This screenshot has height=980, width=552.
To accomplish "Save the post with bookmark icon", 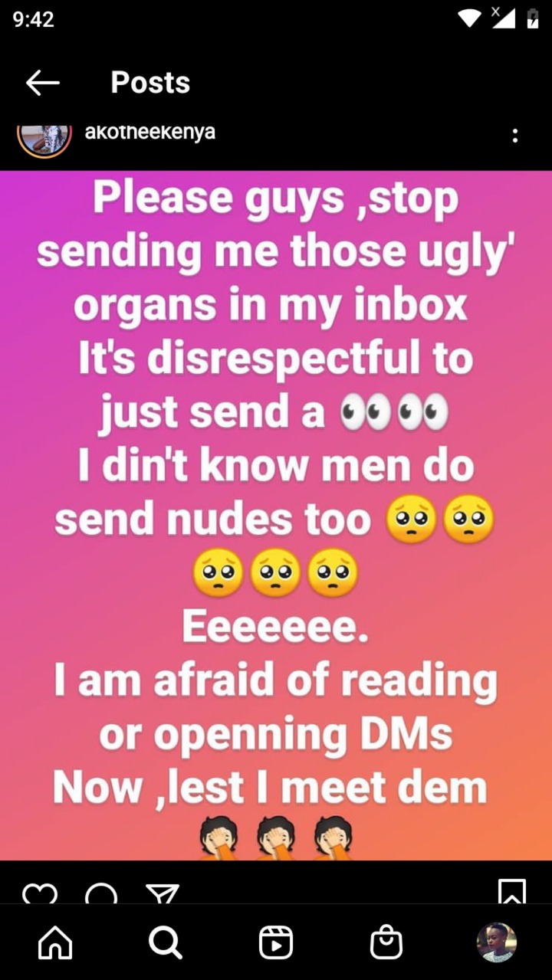I will pyautogui.click(x=512, y=891).
